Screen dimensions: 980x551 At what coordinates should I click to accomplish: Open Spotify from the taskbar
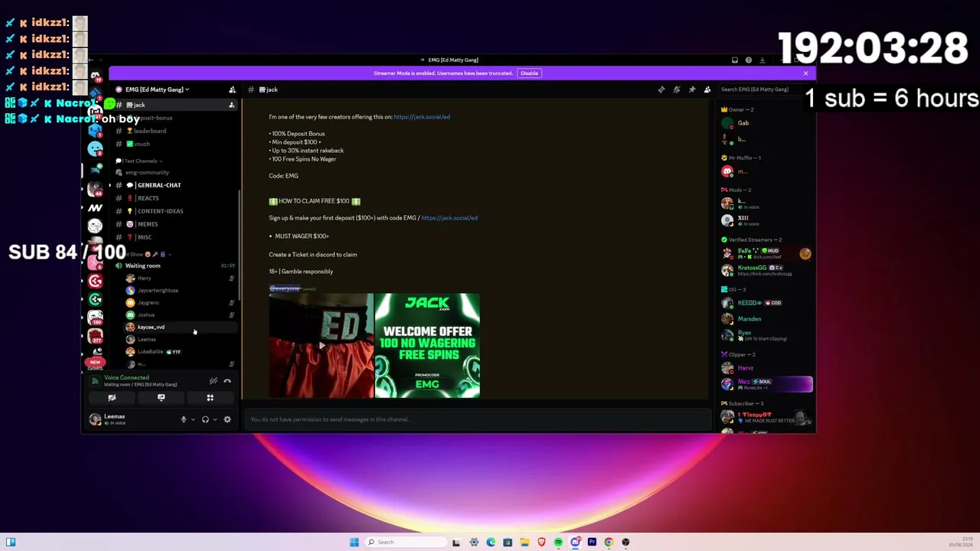(558, 543)
